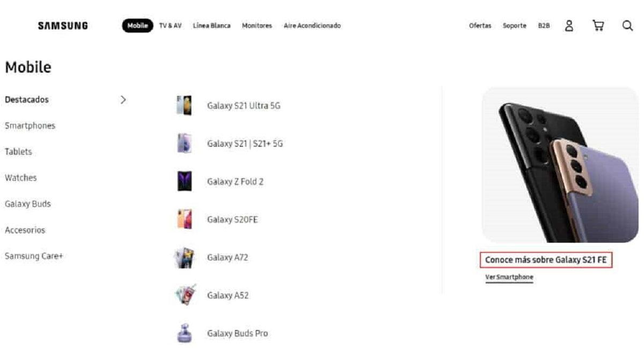Click the Ver Smartphone link
The width and height of the screenshot is (644, 362).
pos(508,277)
